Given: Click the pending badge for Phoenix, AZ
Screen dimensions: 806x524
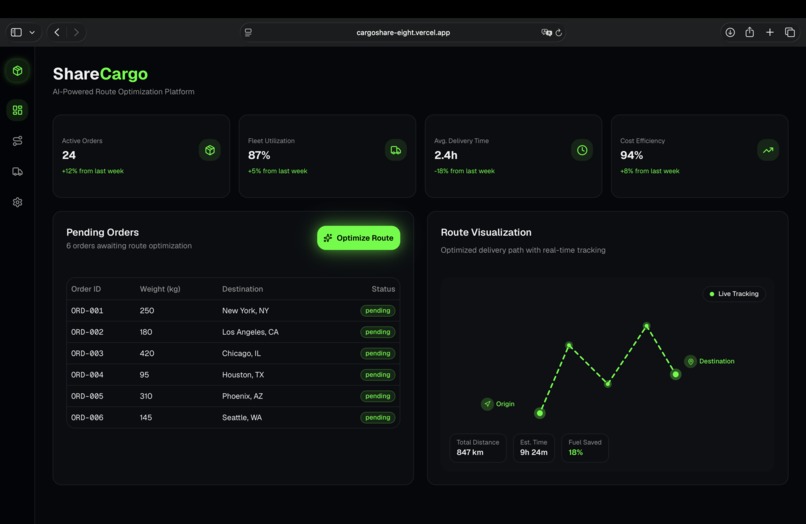Looking at the screenshot, I should point(378,396).
